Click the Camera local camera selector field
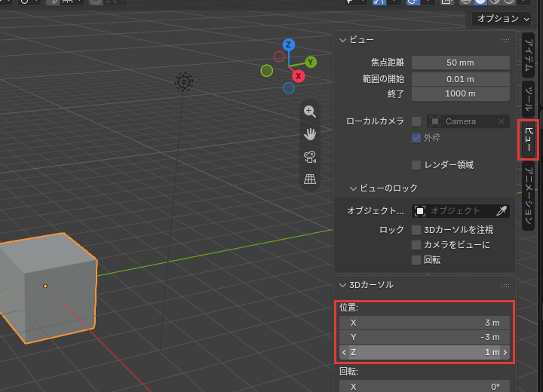543x392 pixels. point(468,121)
